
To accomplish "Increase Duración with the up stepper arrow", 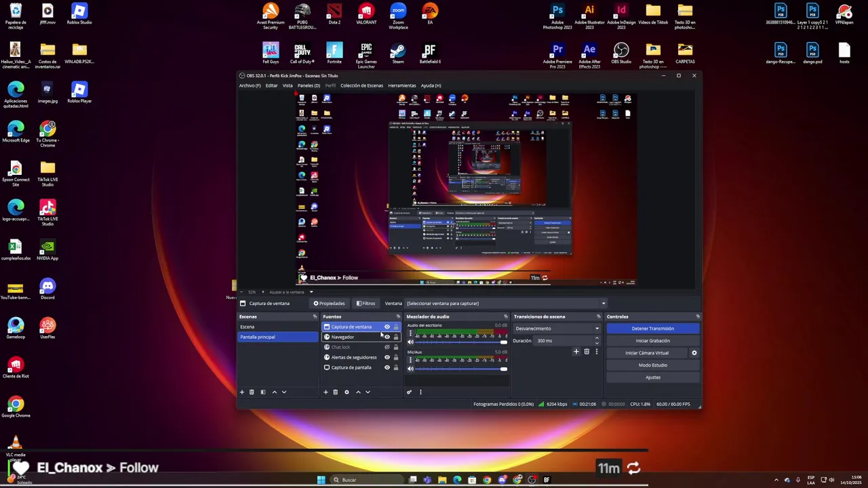I will coord(597,339).
